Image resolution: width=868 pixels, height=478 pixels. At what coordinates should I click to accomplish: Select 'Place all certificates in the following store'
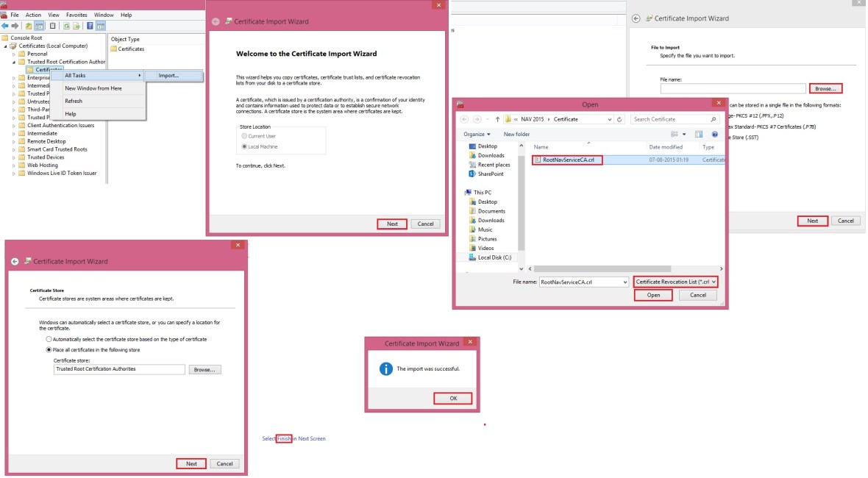tap(49, 349)
